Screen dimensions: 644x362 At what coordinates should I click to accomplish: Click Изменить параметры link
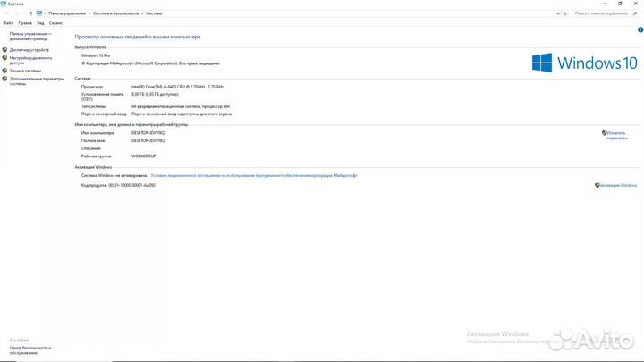click(x=618, y=135)
